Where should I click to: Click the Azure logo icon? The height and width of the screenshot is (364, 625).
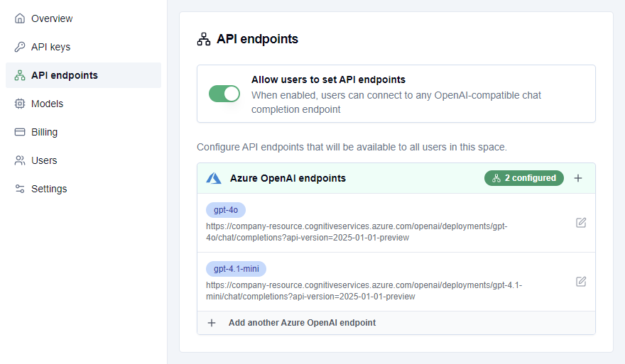tap(214, 178)
